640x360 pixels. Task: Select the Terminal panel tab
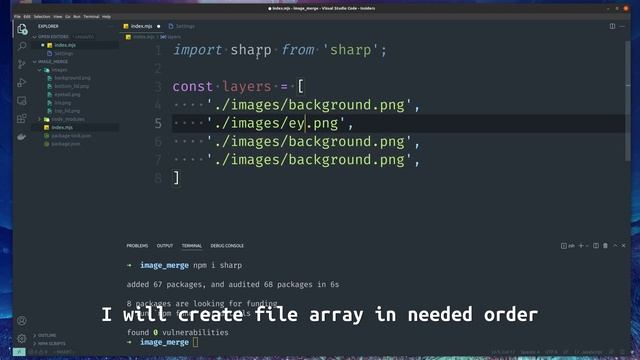point(192,246)
